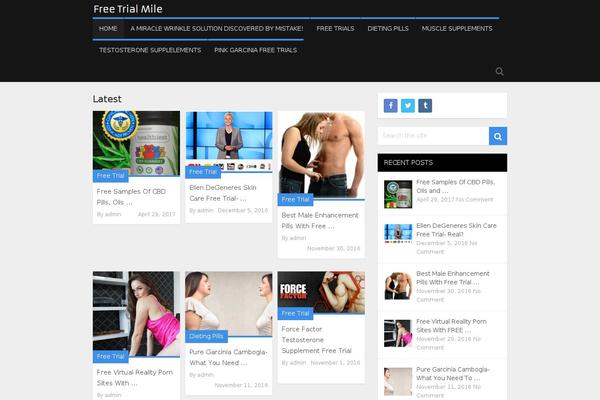Click recent posts CBD thumbnail
The height and width of the screenshot is (400, 600).
click(x=398, y=194)
